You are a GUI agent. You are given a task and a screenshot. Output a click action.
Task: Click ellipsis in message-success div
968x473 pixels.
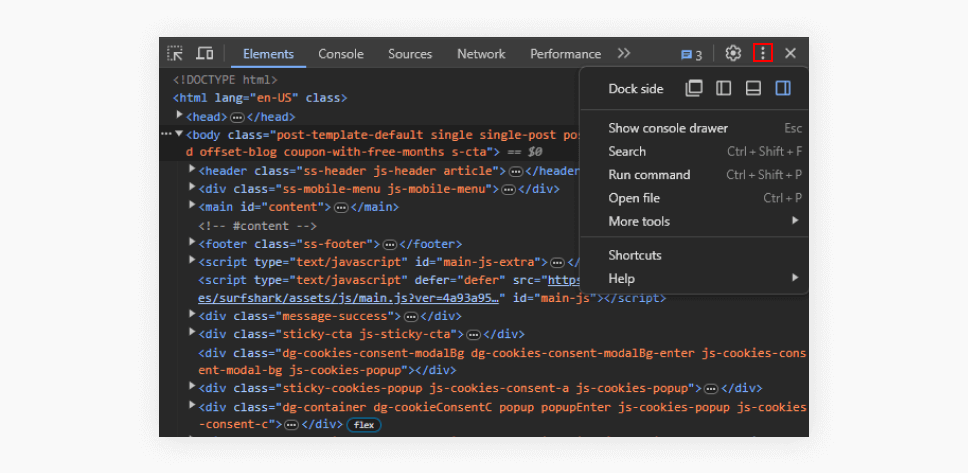pos(411,317)
